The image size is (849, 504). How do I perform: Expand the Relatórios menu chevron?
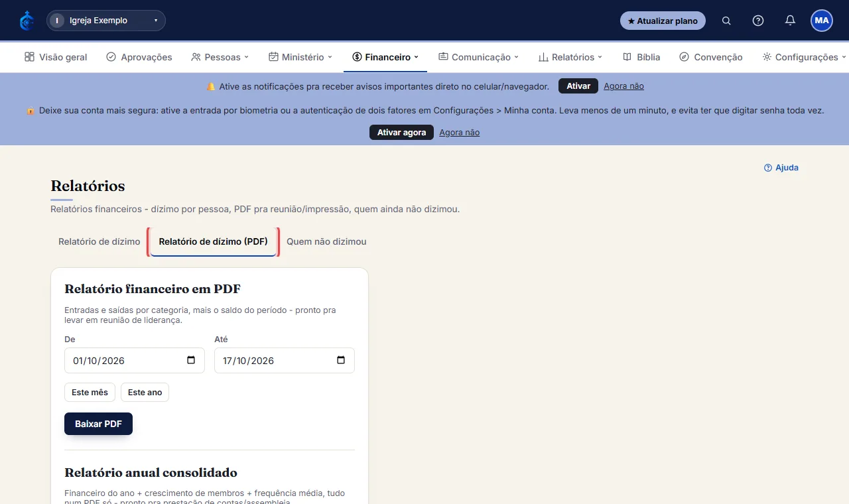click(600, 57)
